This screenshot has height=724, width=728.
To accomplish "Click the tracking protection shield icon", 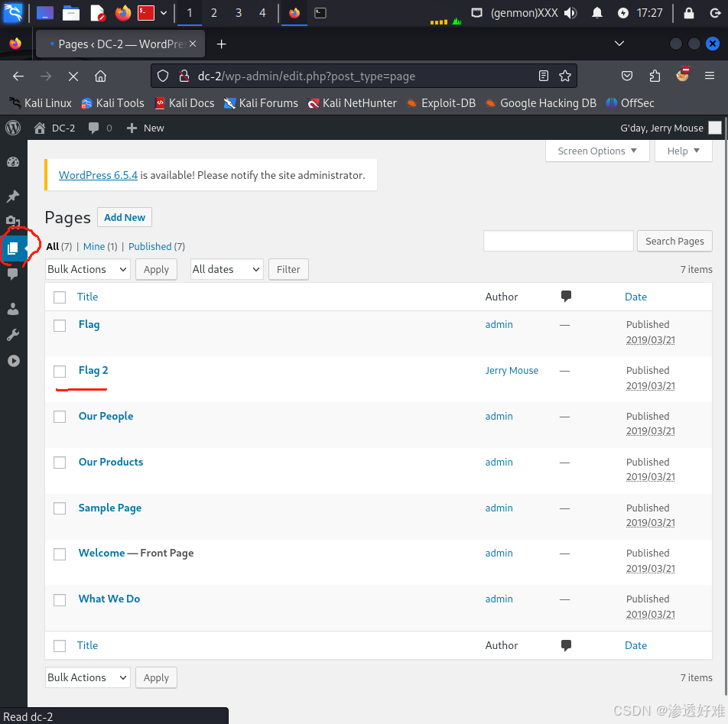I will point(162,76).
